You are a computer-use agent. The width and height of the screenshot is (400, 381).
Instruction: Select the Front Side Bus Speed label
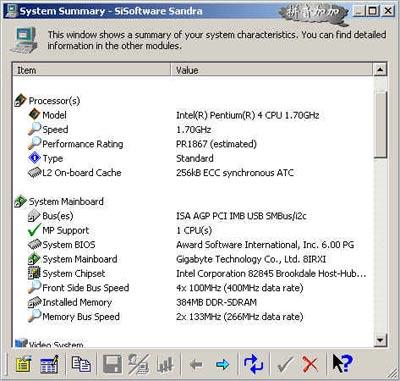click(86, 288)
